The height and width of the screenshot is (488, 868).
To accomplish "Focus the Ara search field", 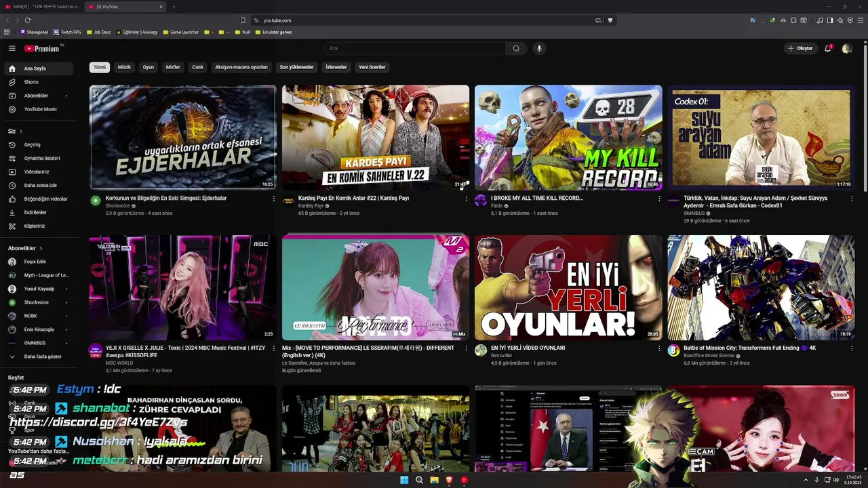I will (415, 48).
